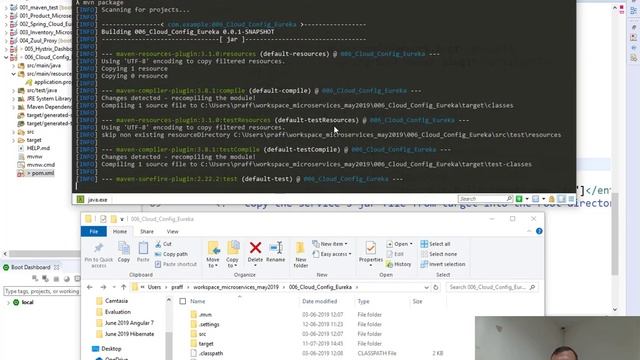Go back in File Explorer navigation
This screenshot has width=640, height=360.
[90, 287]
